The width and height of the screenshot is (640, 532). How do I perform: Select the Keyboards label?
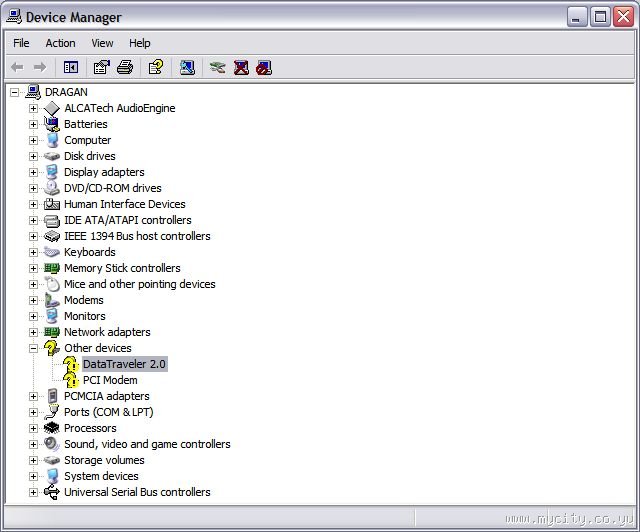tap(90, 252)
